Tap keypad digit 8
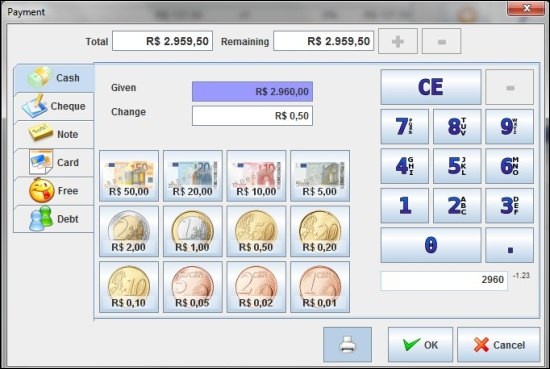The image size is (550, 369). pos(457,127)
